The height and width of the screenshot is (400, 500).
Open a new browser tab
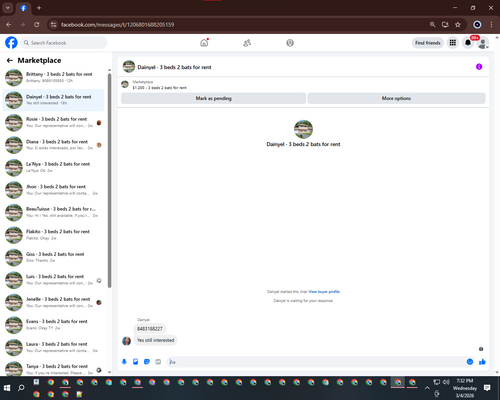(39, 8)
